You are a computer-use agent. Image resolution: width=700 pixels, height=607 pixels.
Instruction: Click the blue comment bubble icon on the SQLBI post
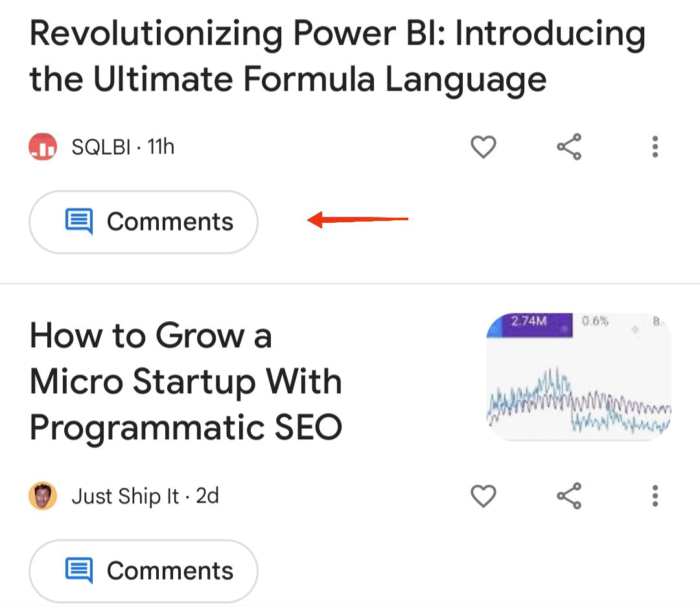[78, 222]
